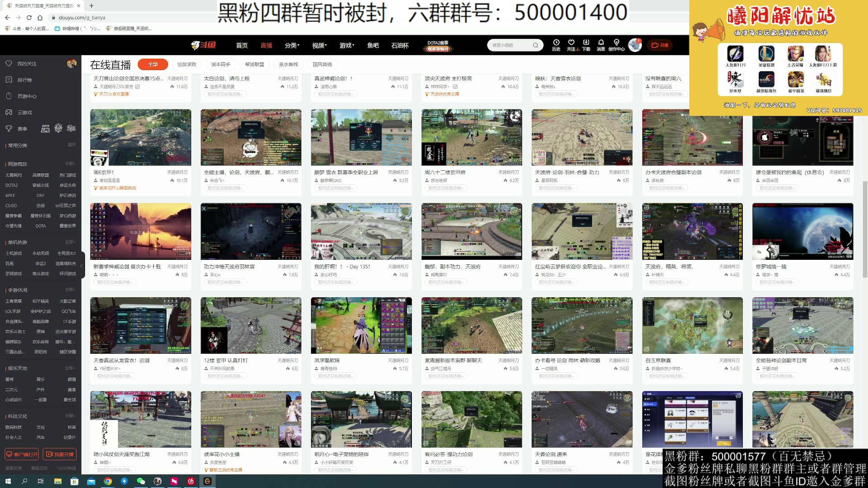The image size is (868, 488).
Task: Click the 开播 broadcast button
Action: (660, 45)
